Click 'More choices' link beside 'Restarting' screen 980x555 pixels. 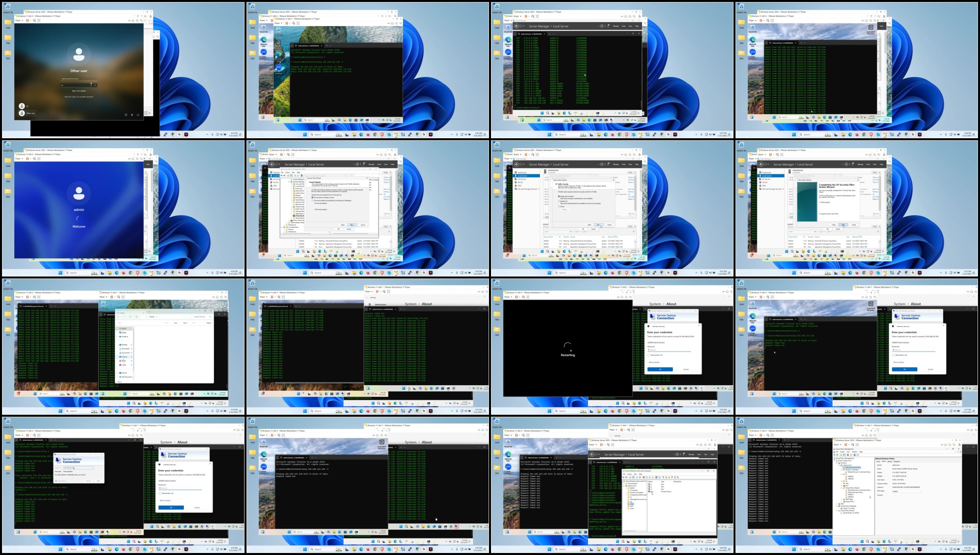[654, 362]
